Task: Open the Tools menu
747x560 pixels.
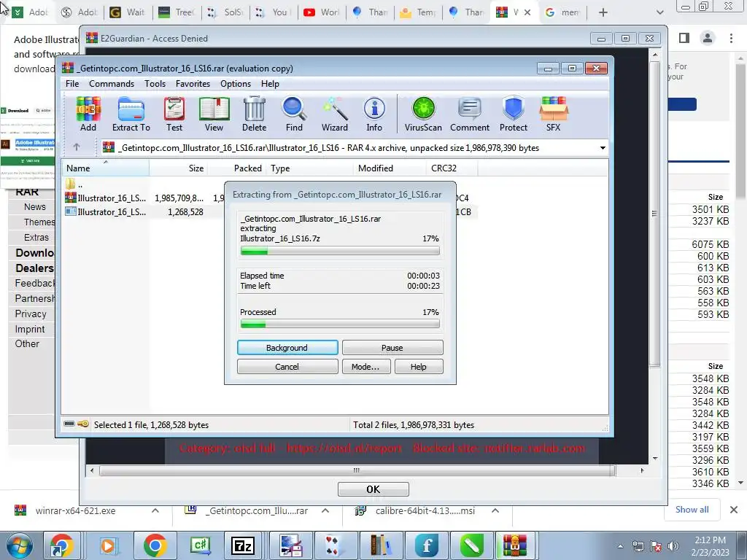Action: click(x=155, y=84)
